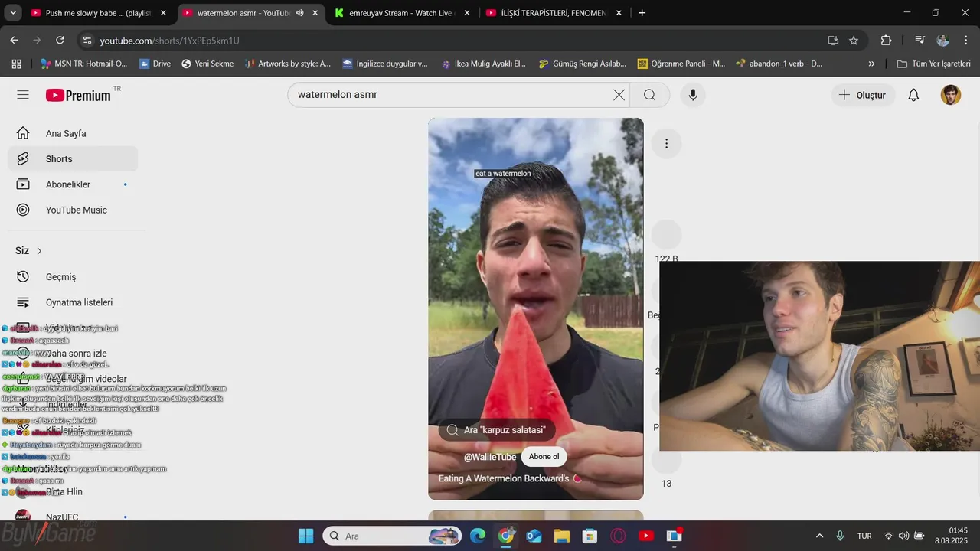
Task: Start voice search with microphone
Action: tap(693, 95)
